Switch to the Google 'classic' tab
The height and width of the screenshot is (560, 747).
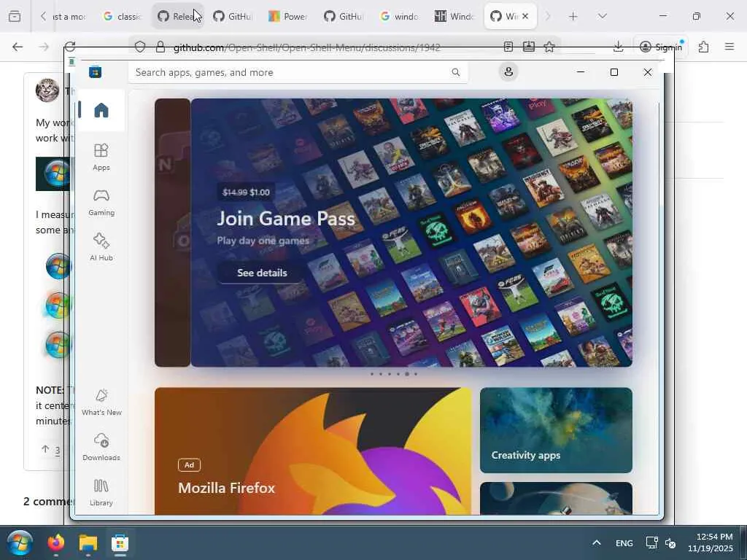coord(122,17)
